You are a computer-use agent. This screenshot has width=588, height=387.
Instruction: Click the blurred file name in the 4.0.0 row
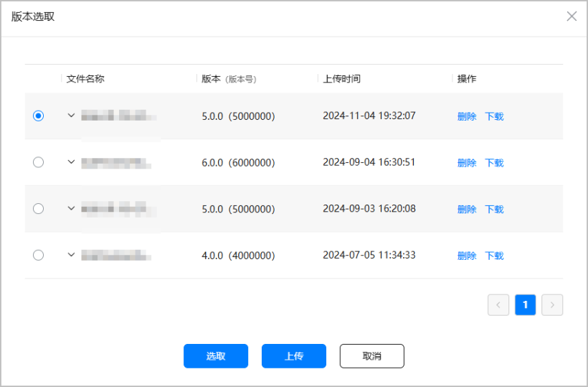[116, 255]
